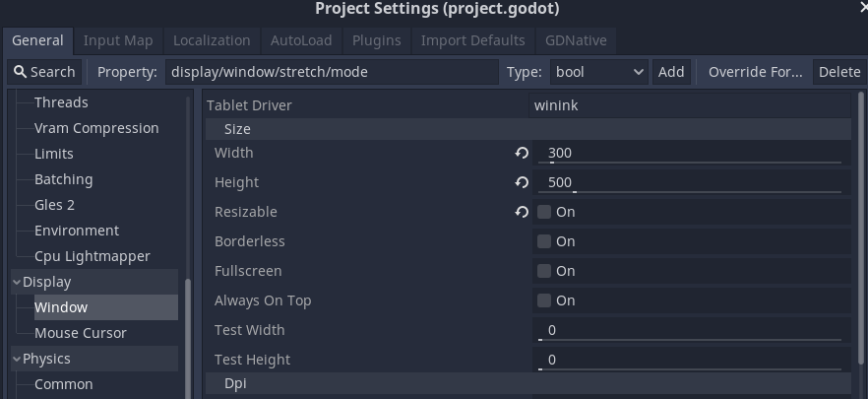Open the AutoLoad tab

point(301,40)
